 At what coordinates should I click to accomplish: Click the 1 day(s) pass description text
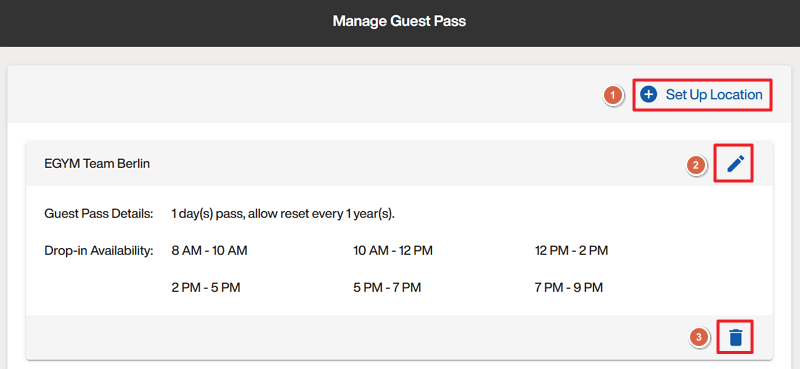click(284, 214)
